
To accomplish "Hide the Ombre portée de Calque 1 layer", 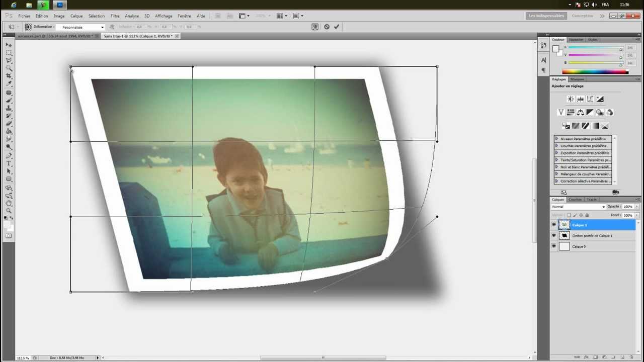I will click(554, 236).
